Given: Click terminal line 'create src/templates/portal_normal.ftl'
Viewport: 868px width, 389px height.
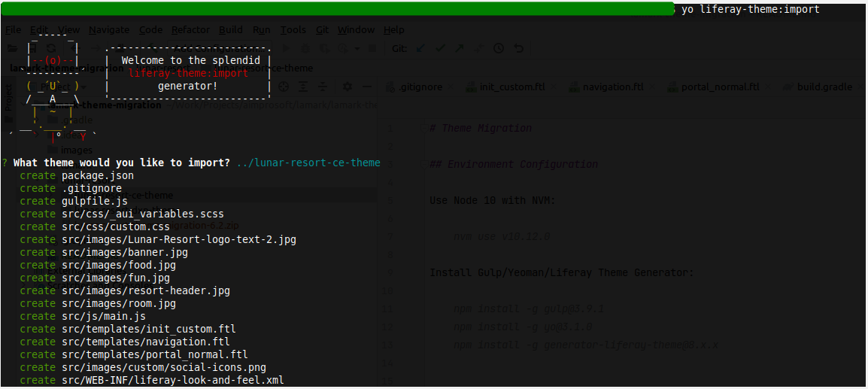Looking at the screenshot, I should click(x=134, y=354).
